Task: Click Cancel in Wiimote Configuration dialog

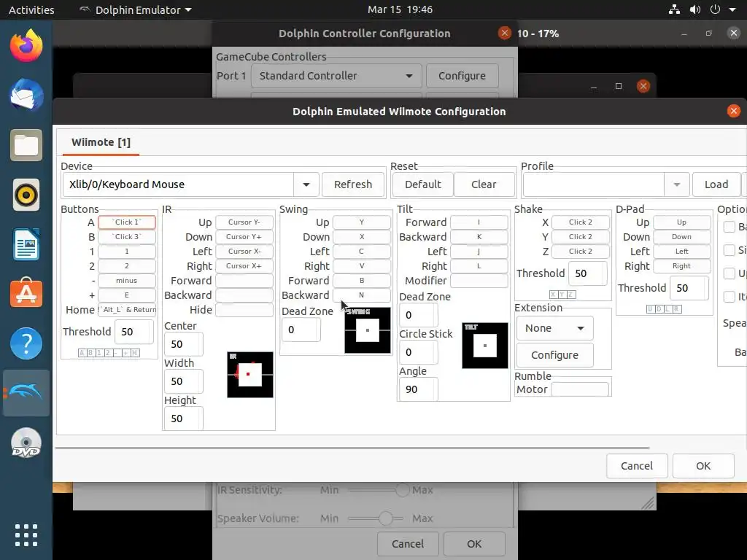Action: coord(636,466)
